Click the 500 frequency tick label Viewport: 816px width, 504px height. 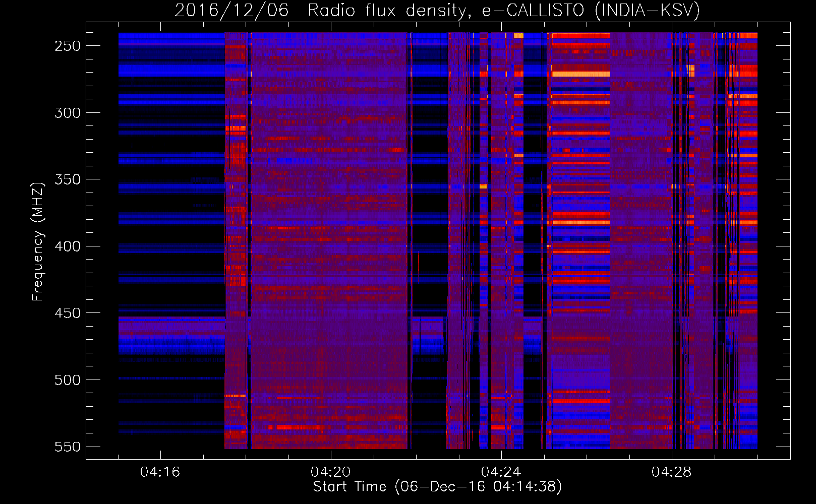68,380
